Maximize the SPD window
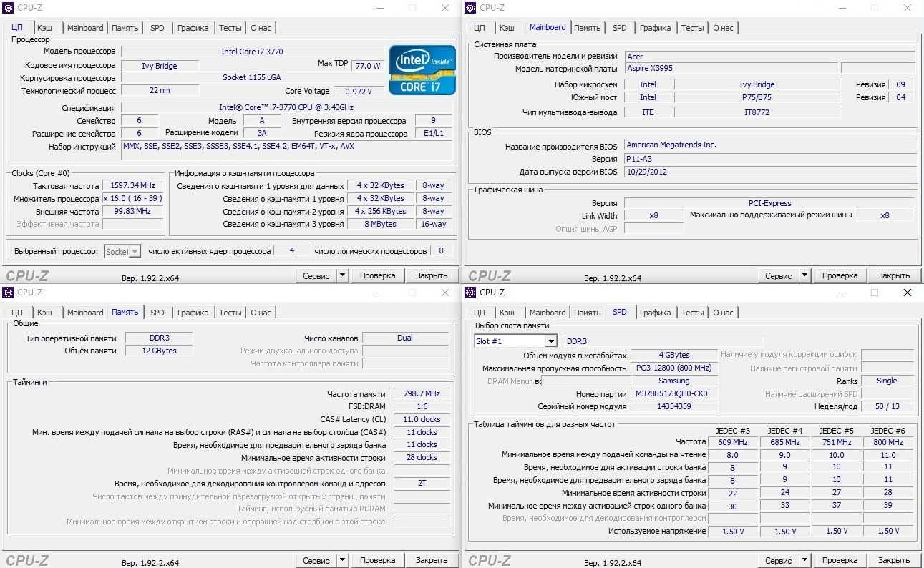 pos(875,293)
